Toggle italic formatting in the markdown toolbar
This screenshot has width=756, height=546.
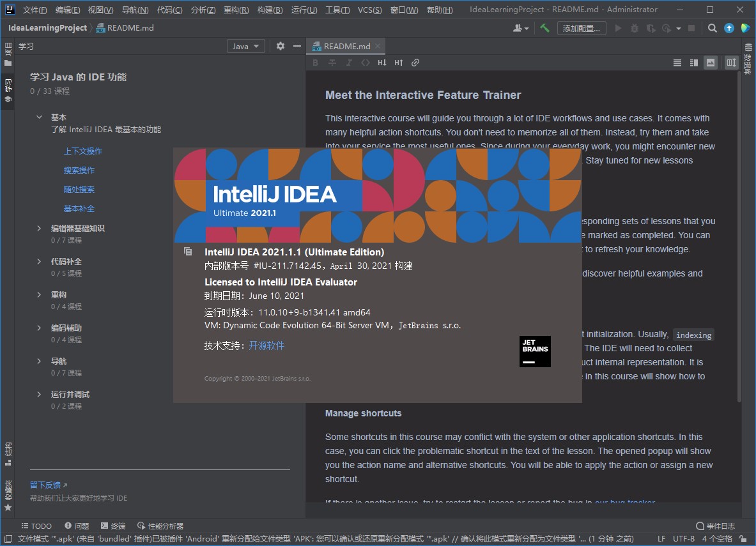coord(349,63)
